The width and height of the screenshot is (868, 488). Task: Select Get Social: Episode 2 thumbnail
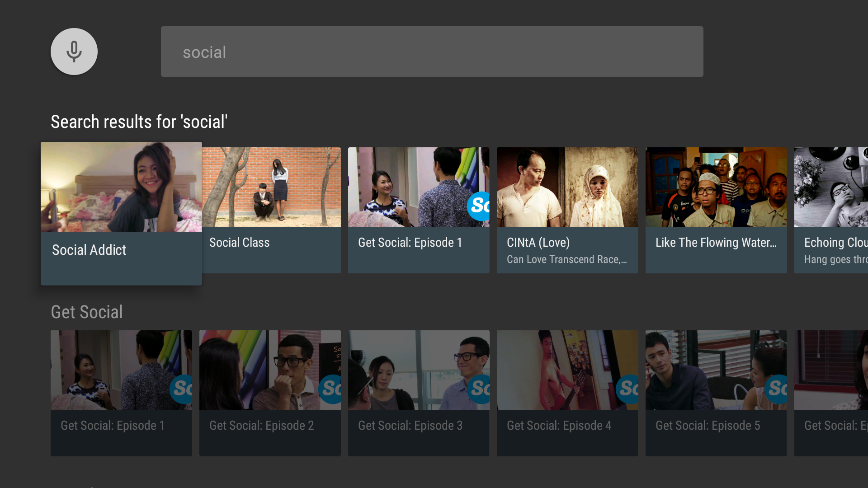click(x=270, y=370)
